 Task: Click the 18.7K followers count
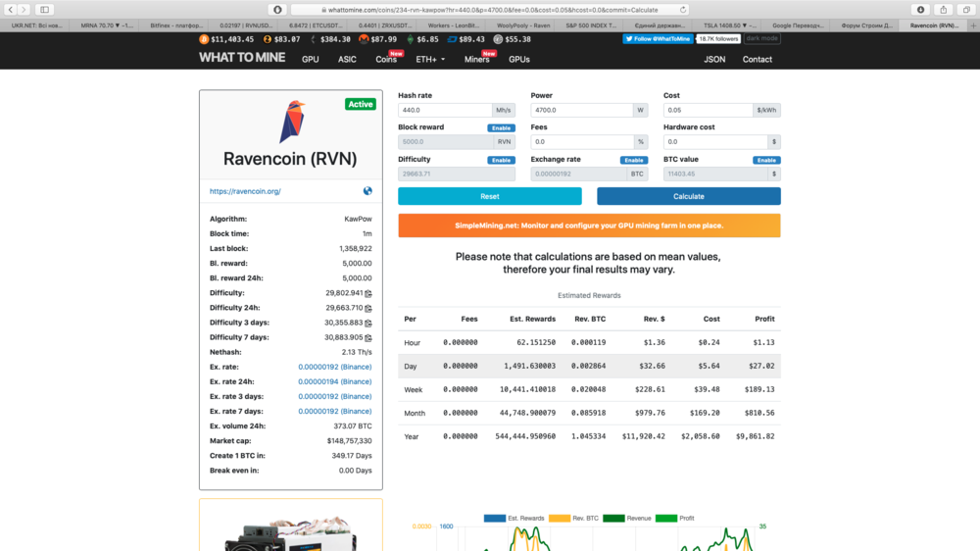click(718, 39)
